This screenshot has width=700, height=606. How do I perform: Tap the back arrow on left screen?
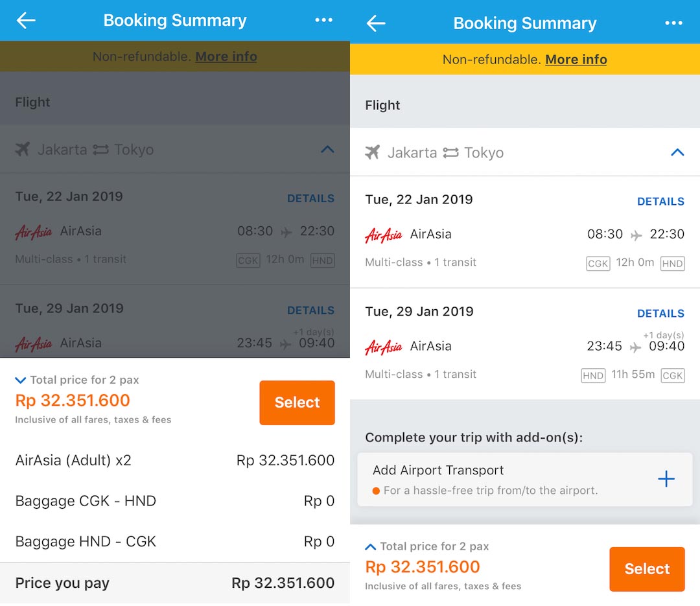(x=26, y=20)
